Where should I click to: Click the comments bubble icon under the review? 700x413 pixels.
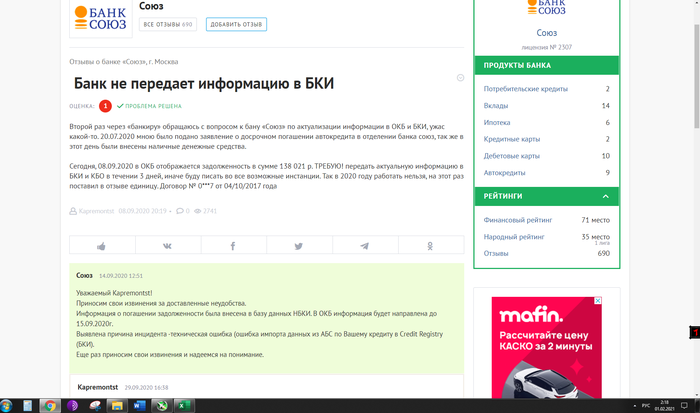179,211
